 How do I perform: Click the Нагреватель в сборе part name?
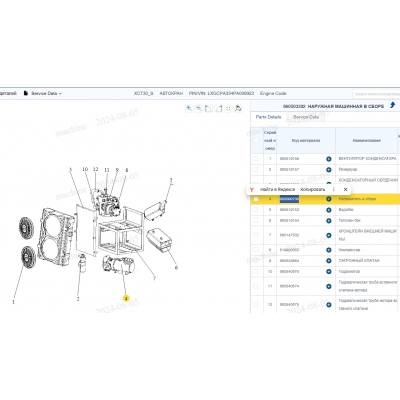click(x=357, y=199)
